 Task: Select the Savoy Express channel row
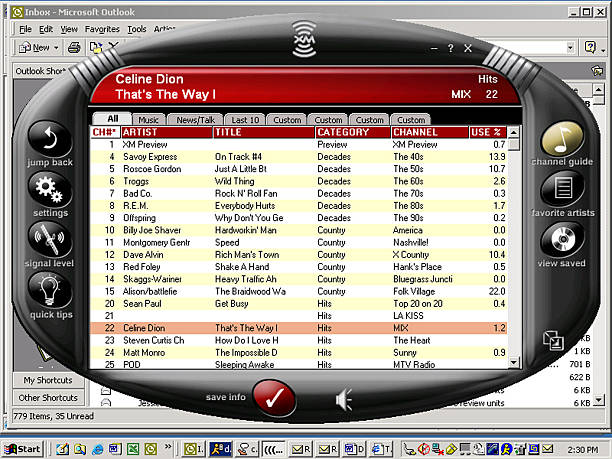pos(299,157)
